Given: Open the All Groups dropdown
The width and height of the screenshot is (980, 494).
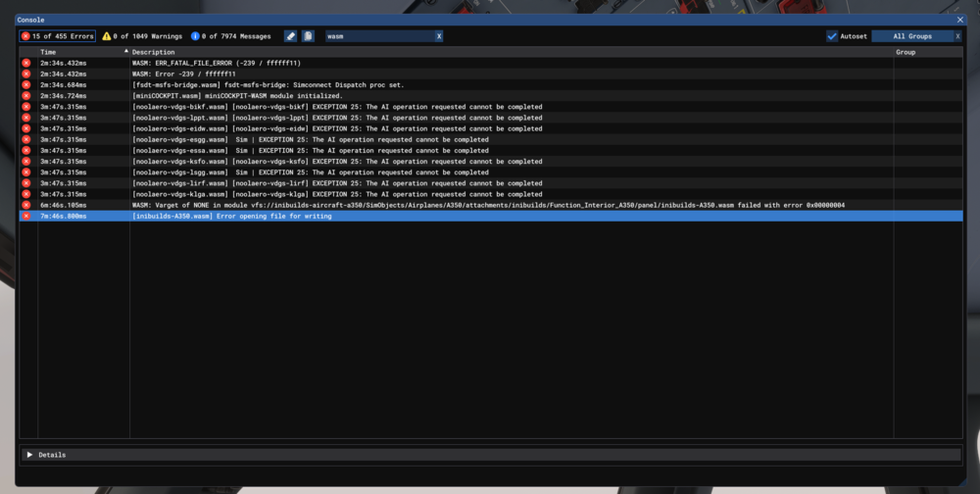Looking at the screenshot, I should [x=909, y=36].
